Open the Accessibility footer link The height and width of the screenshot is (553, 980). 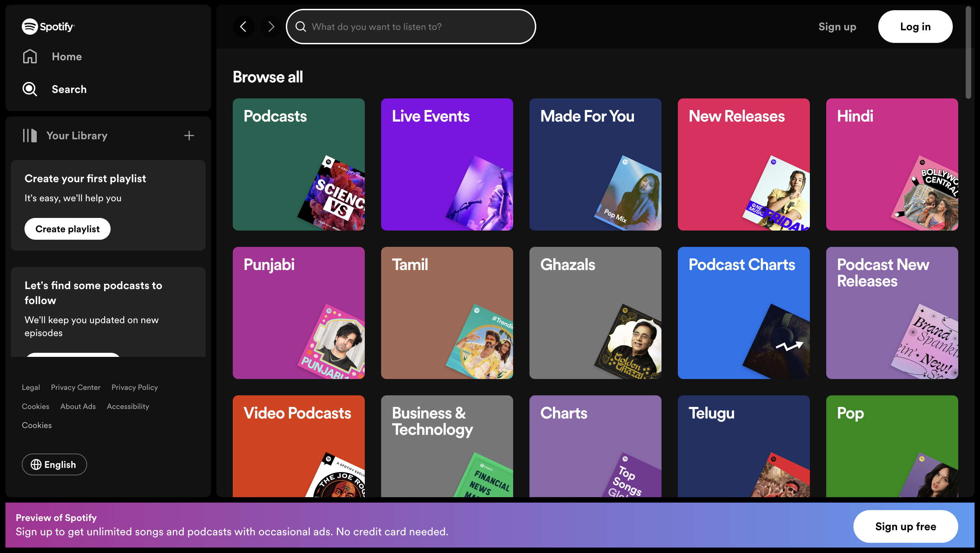tap(128, 407)
